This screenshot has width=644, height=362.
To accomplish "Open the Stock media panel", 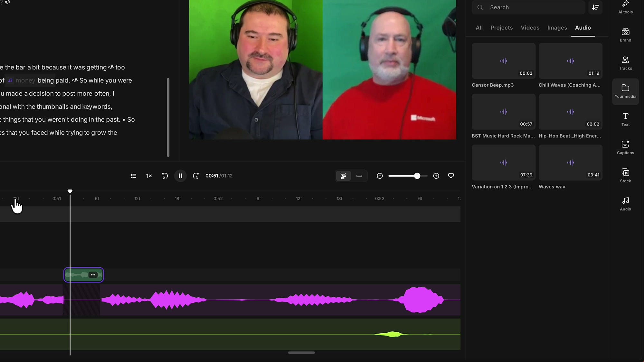I will pyautogui.click(x=625, y=176).
